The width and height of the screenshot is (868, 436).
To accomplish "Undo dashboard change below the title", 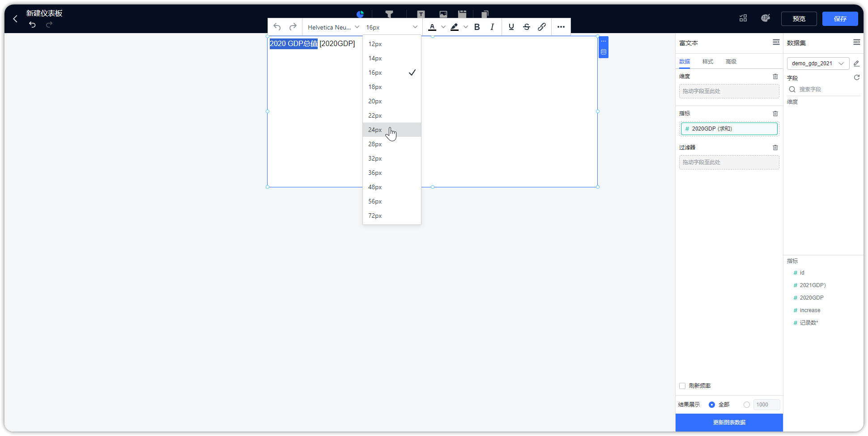I will pyautogui.click(x=32, y=25).
